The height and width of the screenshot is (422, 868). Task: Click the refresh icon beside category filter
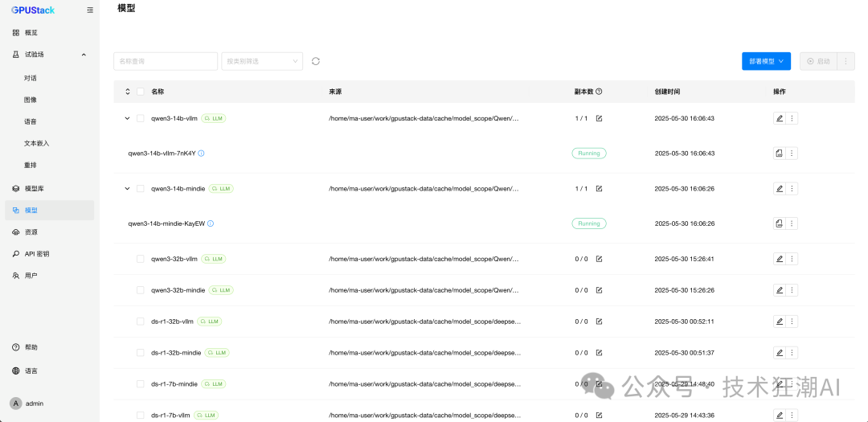pyautogui.click(x=316, y=61)
